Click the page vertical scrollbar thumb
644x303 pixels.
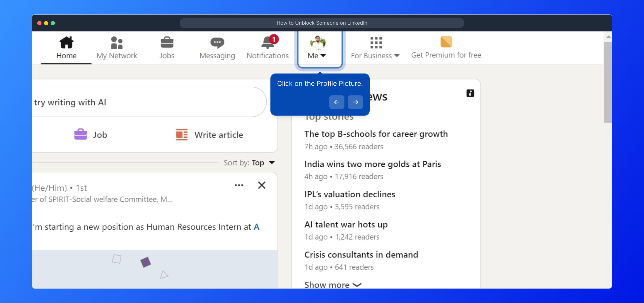pyautogui.click(x=608, y=82)
